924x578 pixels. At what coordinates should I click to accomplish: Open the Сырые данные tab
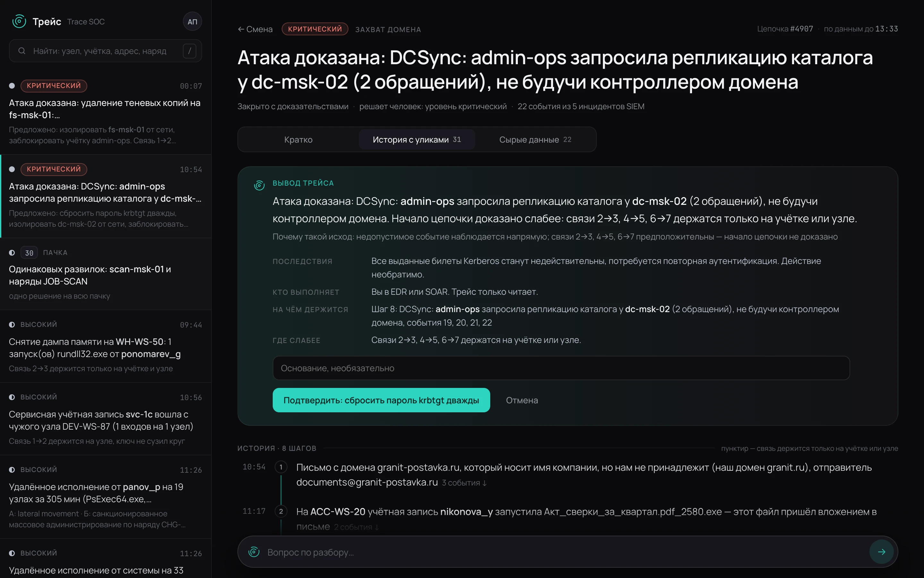point(535,140)
